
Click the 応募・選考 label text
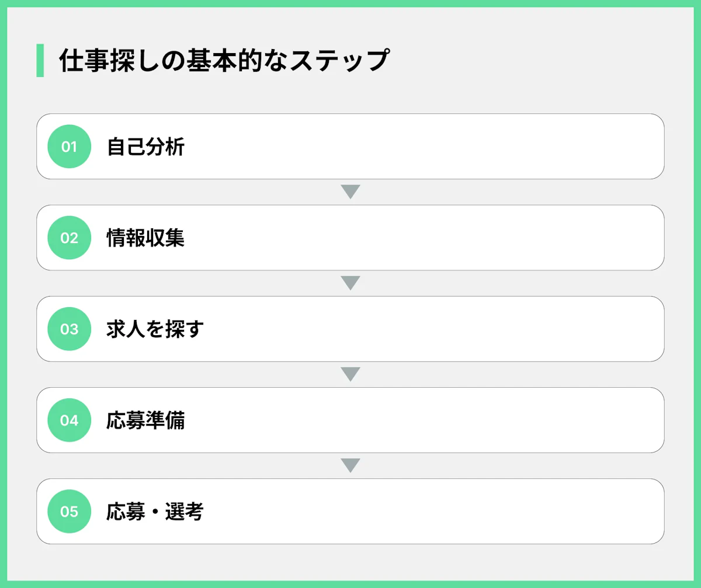155,512
